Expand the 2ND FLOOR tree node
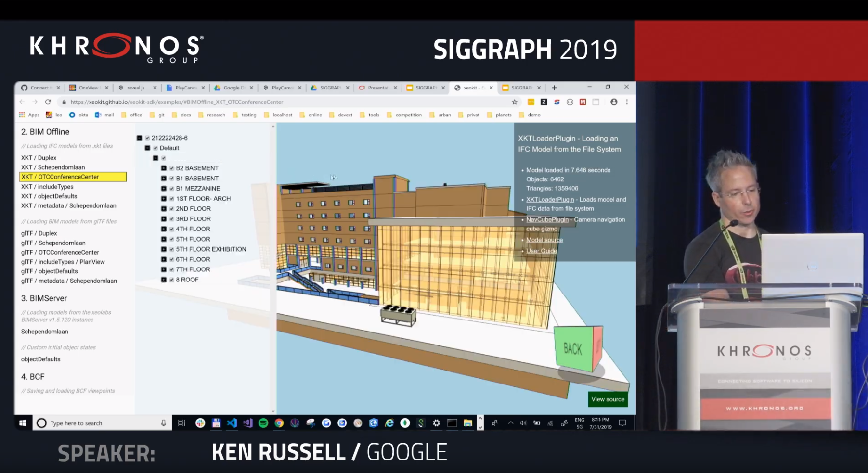This screenshot has height=473, width=868. coord(164,209)
